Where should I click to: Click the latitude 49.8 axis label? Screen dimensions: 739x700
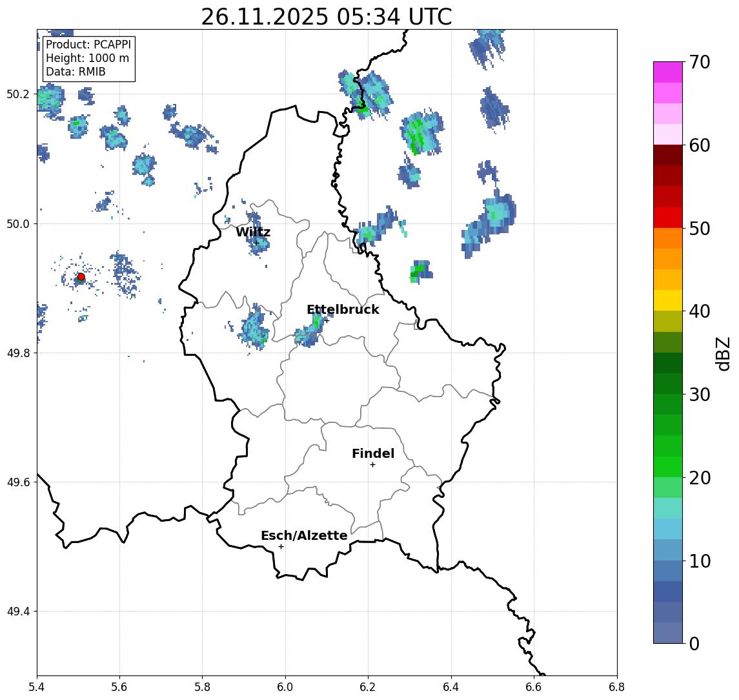pos(18,353)
